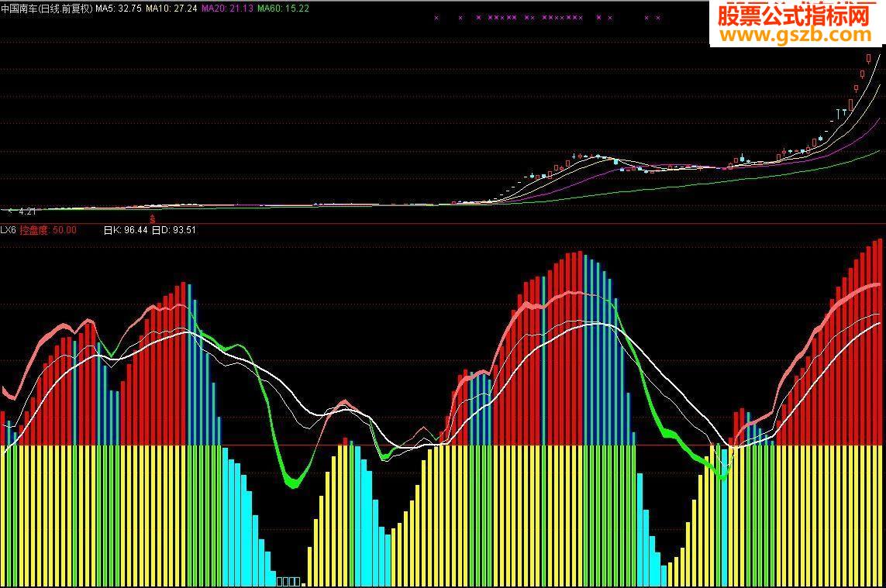This screenshot has height=588, width=886.
Task: Select the MA5: 32.75 indicator label
Action: 119,9
